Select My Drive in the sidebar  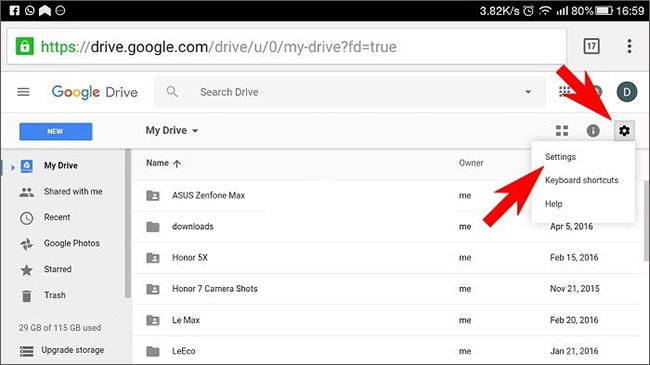point(61,165)
